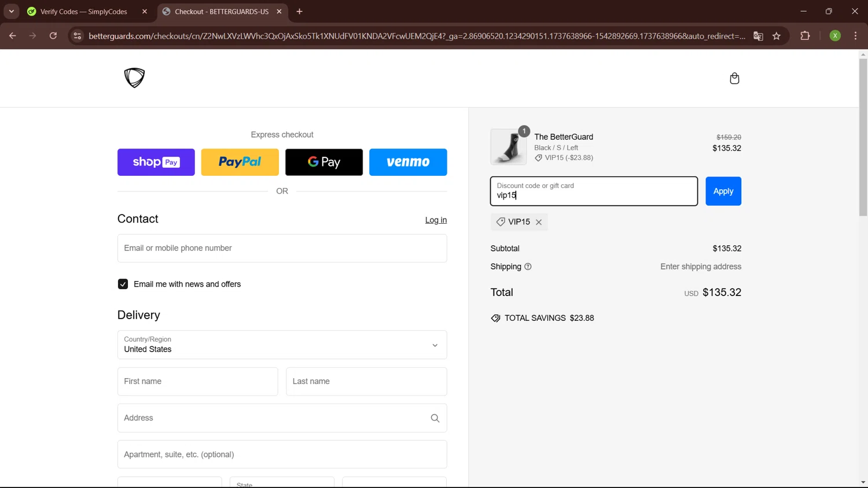868x488 pixels.
Task: Click the Enter shipping address text
Action: pyautogui.click(x=701, y=267)
